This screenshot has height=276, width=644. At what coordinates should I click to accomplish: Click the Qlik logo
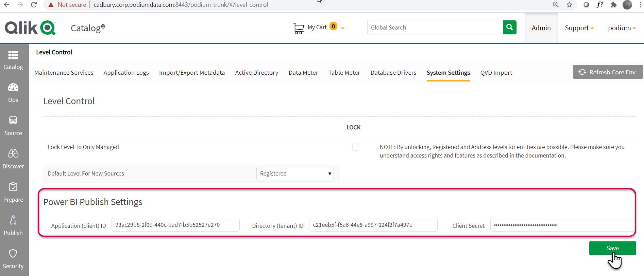pyautogui.click(x=30, y=28)
